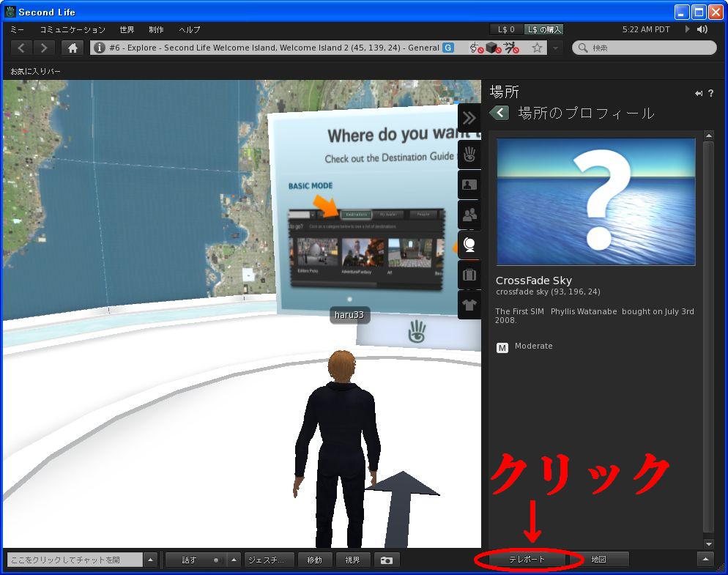Undock the 場所 panel
The image size is (728, 575).
pos(698,93)
